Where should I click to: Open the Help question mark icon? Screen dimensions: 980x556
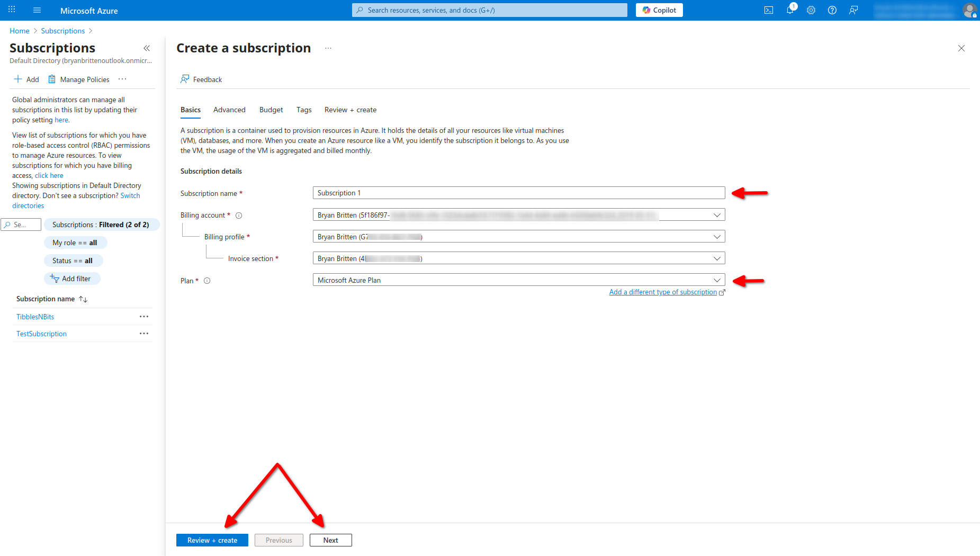(832, 10)
